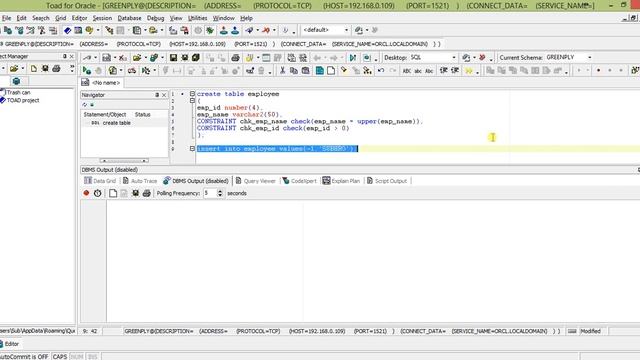Close the Navigator panel

(164, 95)
